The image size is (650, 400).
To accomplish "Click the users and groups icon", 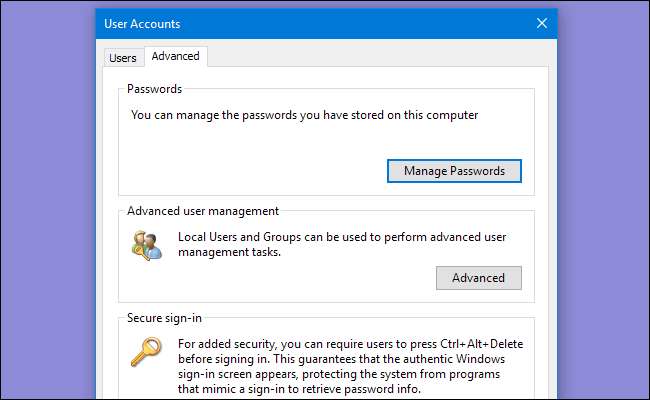I will [144, 245].
